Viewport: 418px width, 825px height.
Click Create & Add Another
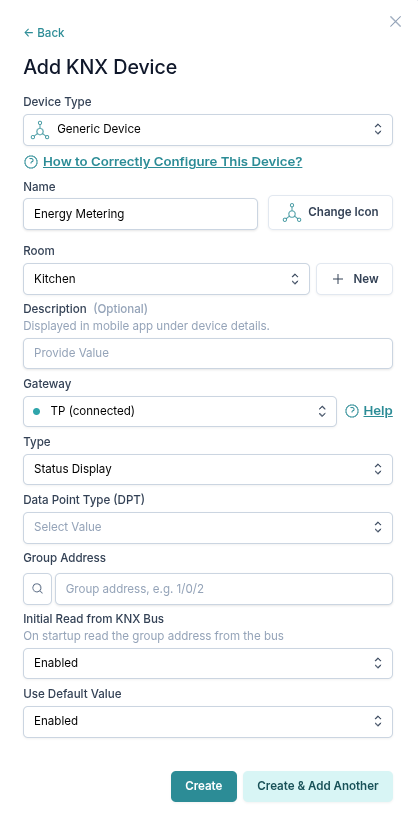pos(318,786)
